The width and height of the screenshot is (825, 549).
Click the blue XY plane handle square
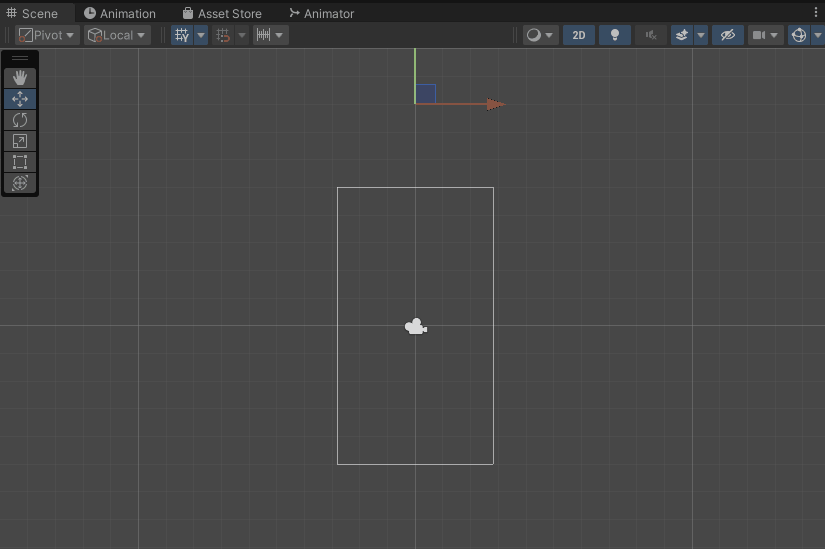[426, 94]
